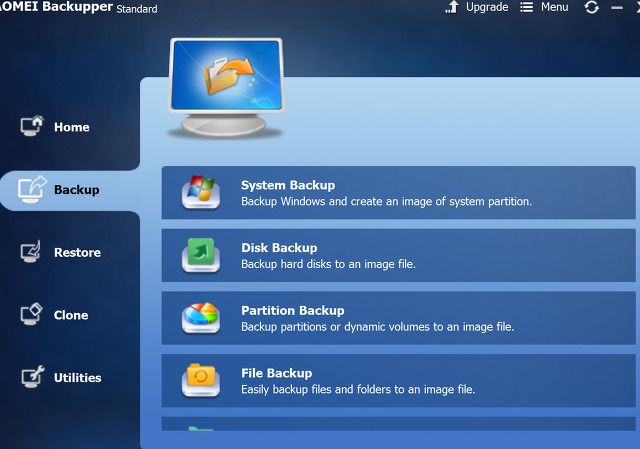This screenshot has width=640, height=449.
Task: Choose the Partition Backup title
Action: coord(293,311)
